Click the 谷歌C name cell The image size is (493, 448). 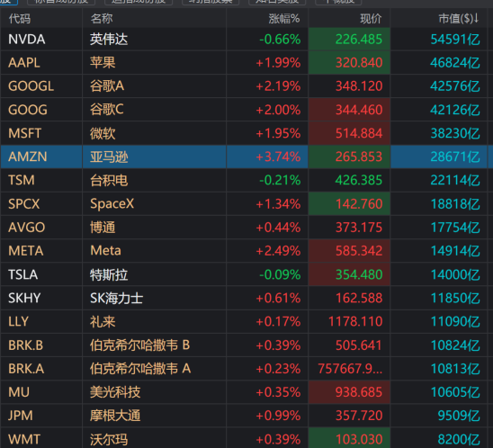[x=106, y=110]
